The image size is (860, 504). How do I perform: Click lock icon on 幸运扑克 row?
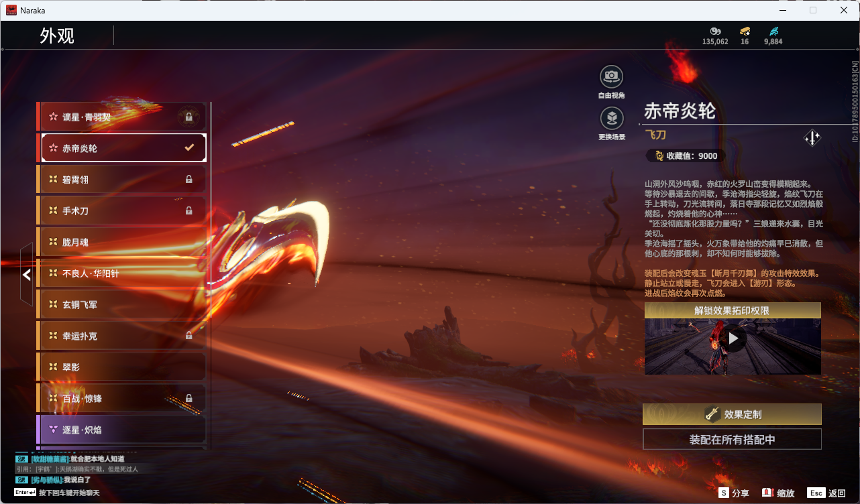pyautogui.click(x=189, y=336)
